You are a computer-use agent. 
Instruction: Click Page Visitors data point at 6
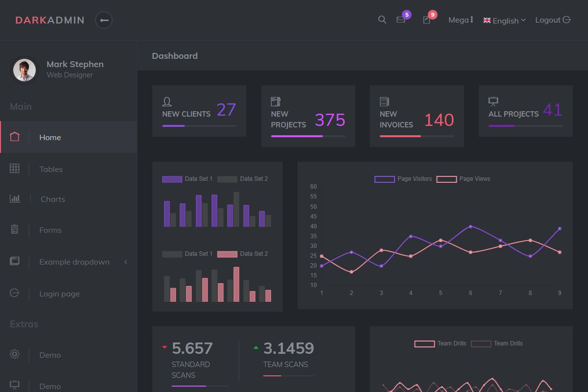(470, 226)
